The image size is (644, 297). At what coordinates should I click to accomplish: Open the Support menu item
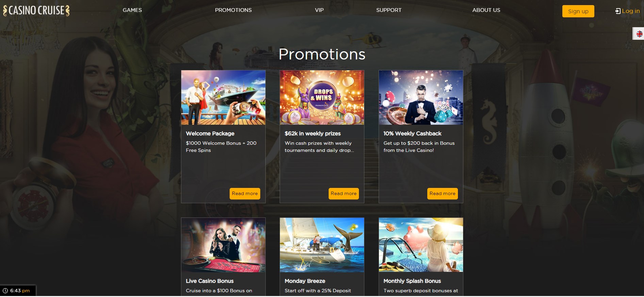pyautogui.click(x=389, y=10)
